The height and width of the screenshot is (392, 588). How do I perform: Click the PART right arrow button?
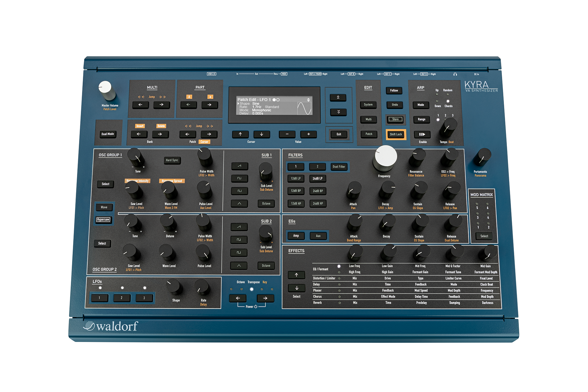point(209,105)
